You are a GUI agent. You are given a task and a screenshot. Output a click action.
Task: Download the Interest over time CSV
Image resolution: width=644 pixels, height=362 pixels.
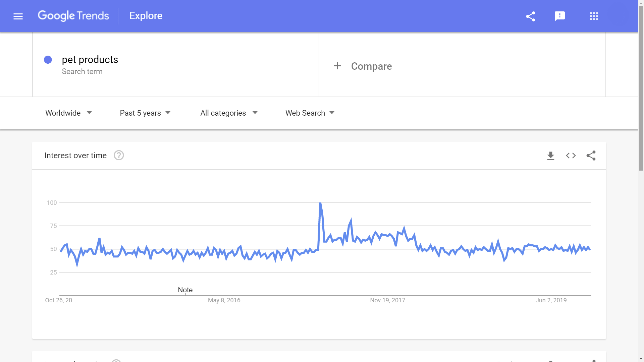[550, 156]
